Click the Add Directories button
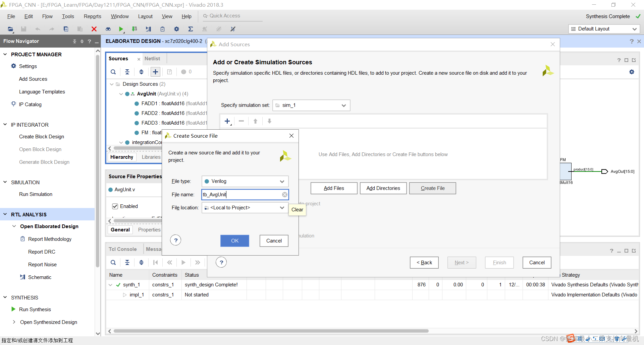 pyautogui.click(x=383, y=188)
